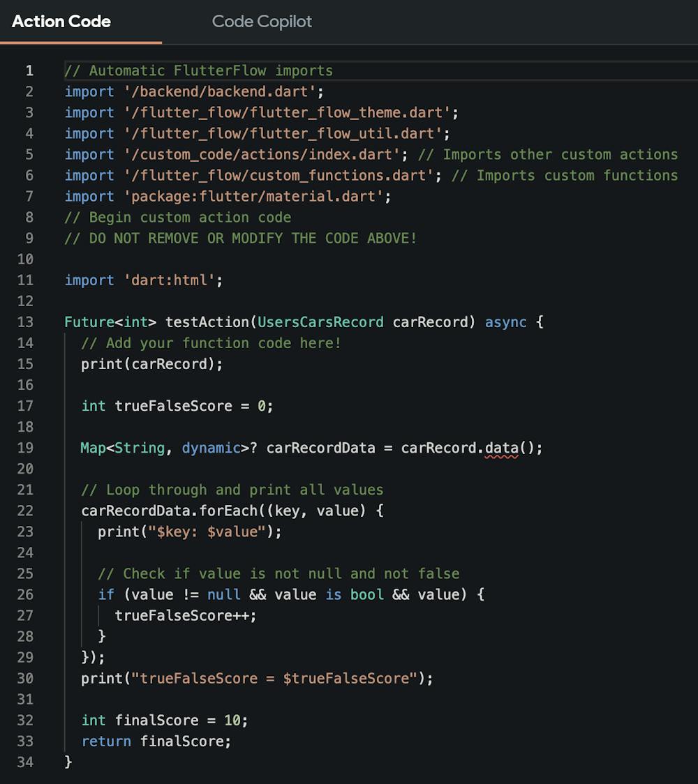Select the Action Code tab
The image size is (698, 784).
60,22
